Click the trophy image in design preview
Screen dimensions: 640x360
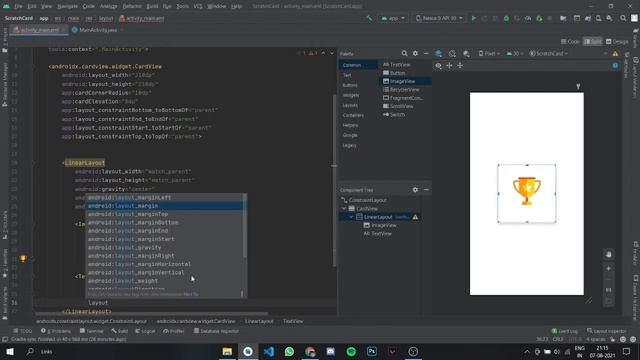click(x=527, y=191)
